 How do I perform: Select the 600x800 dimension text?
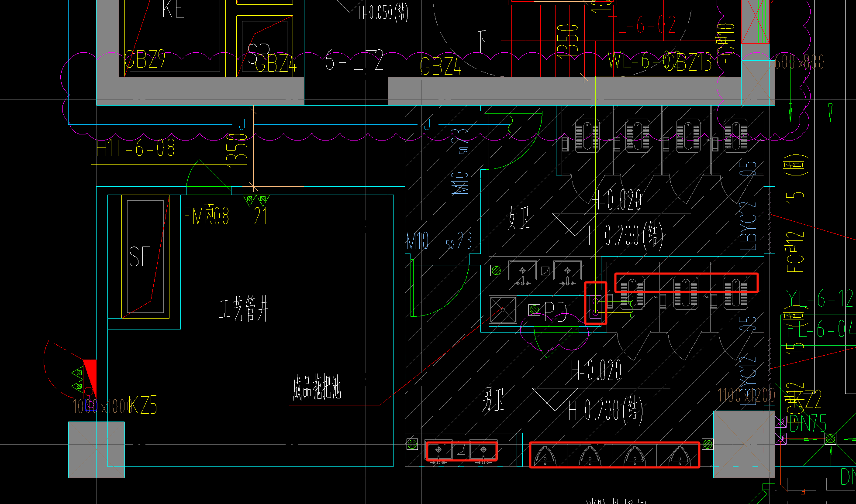coord(799,62)
